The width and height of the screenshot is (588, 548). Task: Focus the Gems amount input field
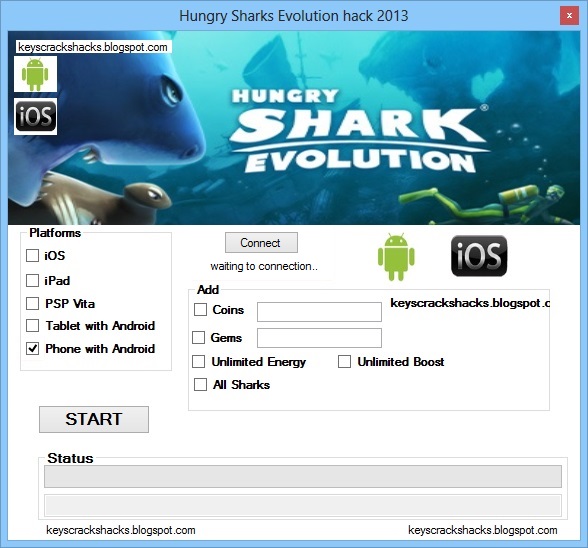319,338
